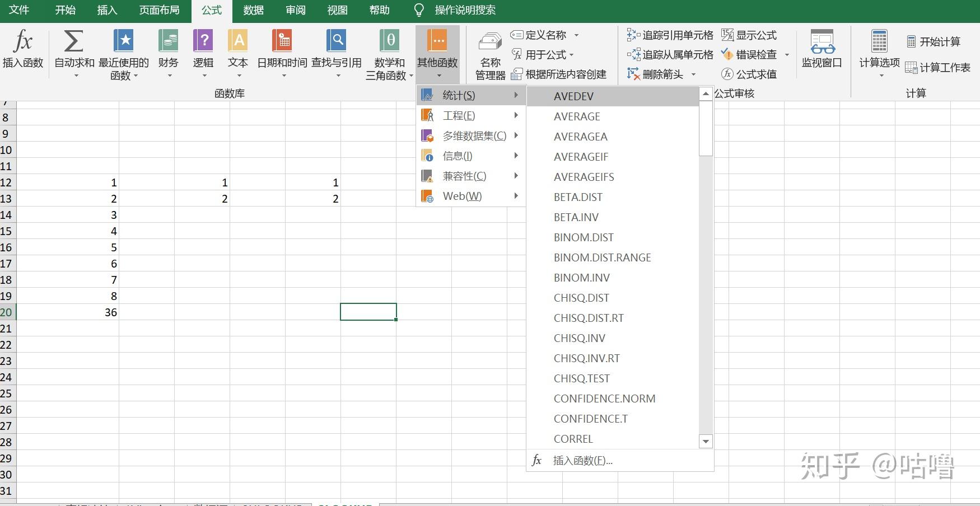This screenshot has height=506, width=980.
Task: Switch to the View (视图) tab
Action: 337,10
